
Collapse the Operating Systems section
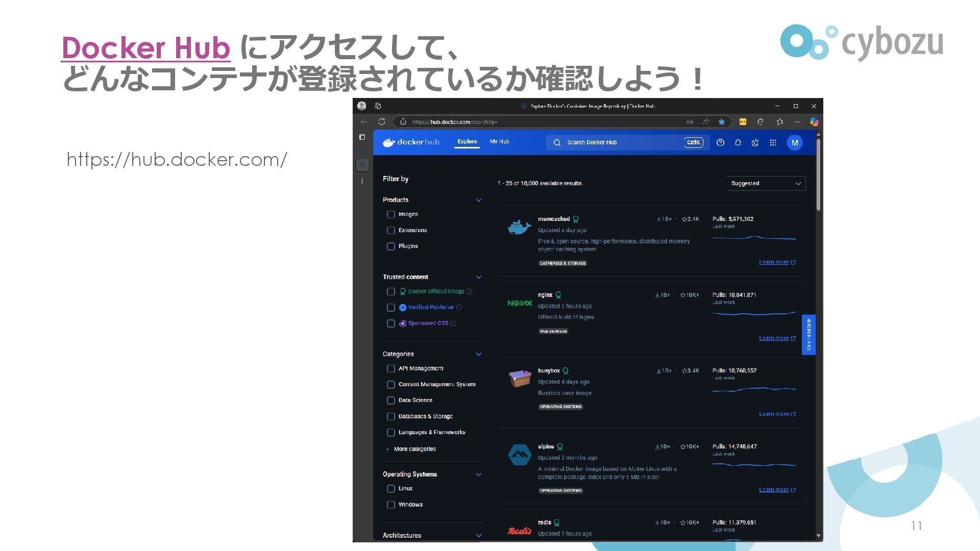point(479,474)
